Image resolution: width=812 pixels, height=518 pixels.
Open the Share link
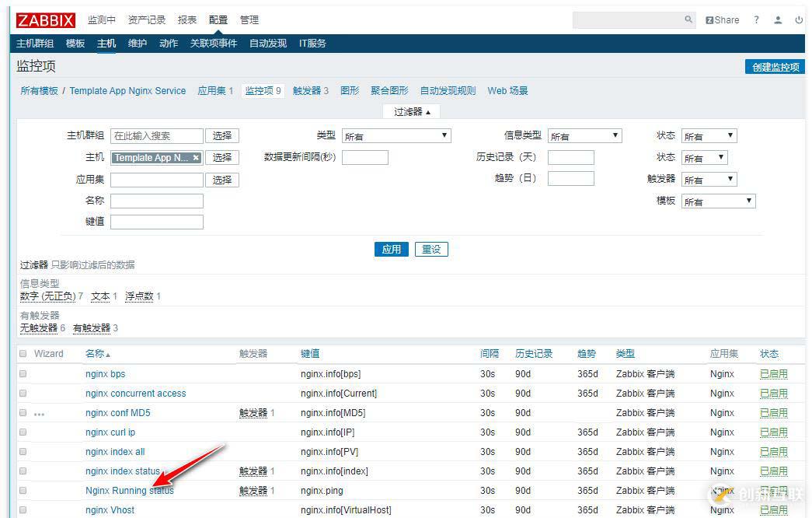click(x=723, y=19)
